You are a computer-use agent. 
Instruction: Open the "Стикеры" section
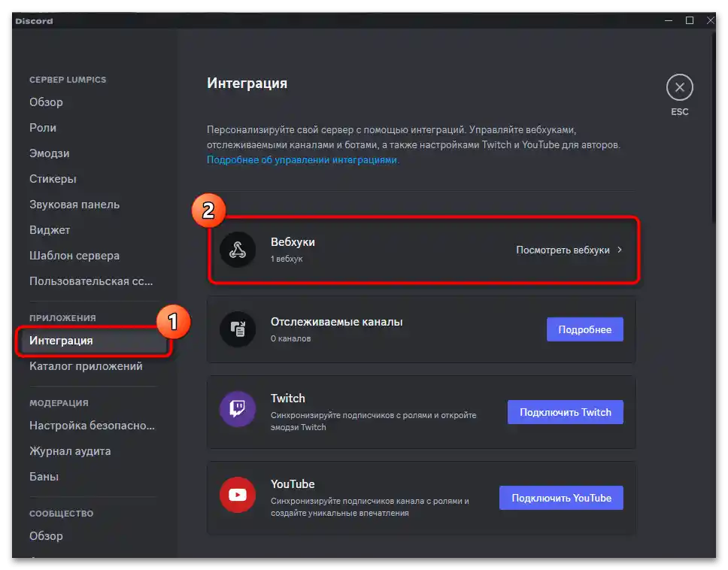pyautogui.click(x=53, y=179)
